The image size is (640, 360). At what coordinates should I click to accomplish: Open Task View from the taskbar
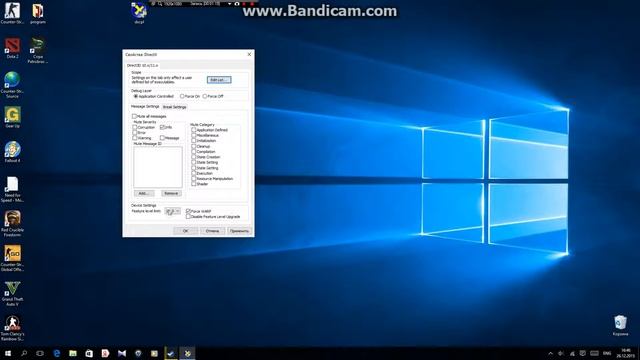tap(40, 353)
